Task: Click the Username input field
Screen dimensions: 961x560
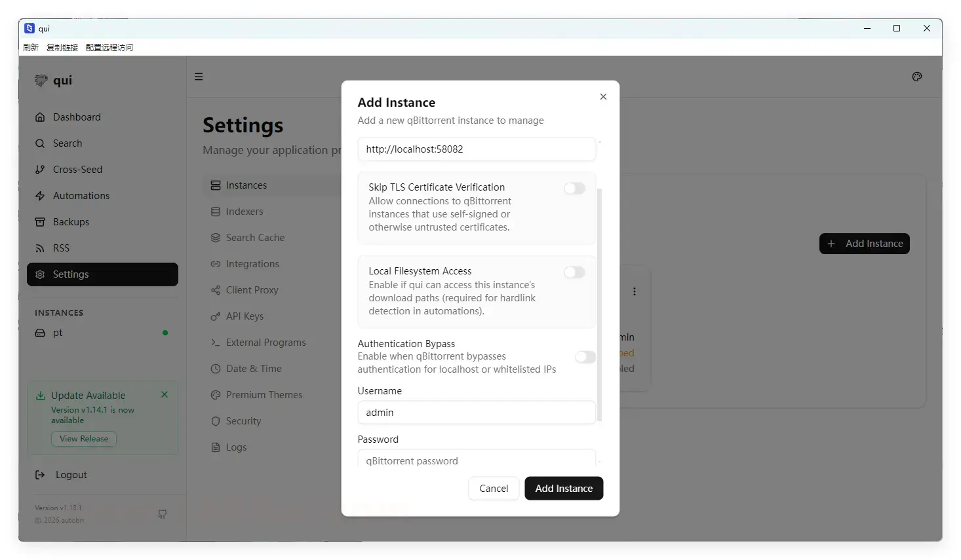Action: coord(477,413)
